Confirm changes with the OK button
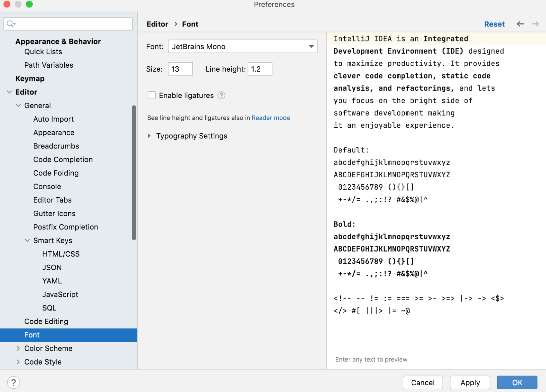546x392 pixels. tap(517, 382)
